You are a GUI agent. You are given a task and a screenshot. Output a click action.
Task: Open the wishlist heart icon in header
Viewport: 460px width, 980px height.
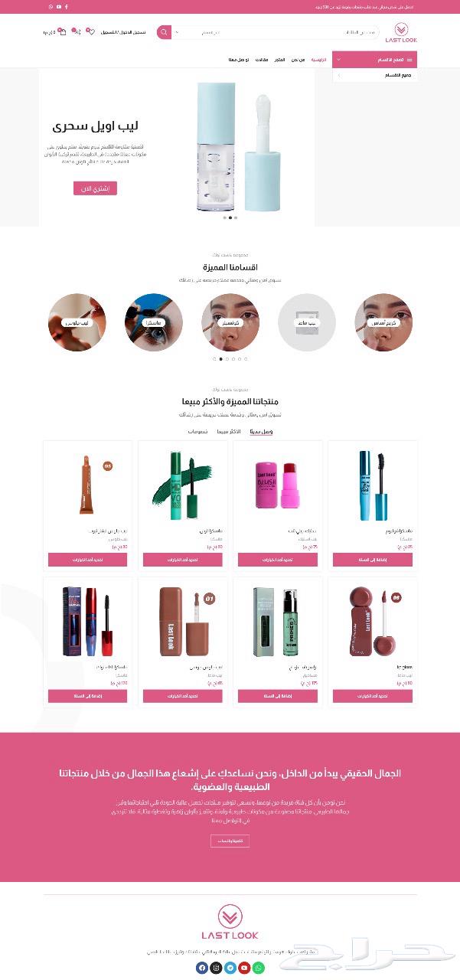[x=90, y=31]
